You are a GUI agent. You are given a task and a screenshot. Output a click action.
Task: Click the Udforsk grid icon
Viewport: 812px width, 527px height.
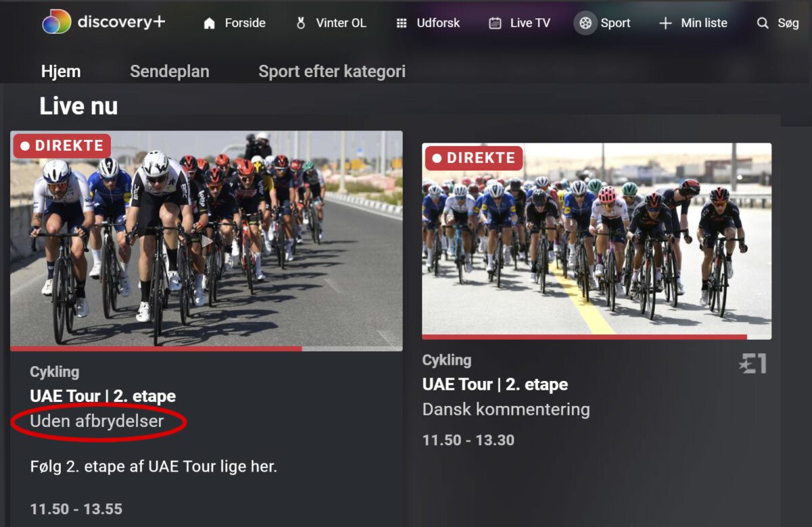pos(401,24)
